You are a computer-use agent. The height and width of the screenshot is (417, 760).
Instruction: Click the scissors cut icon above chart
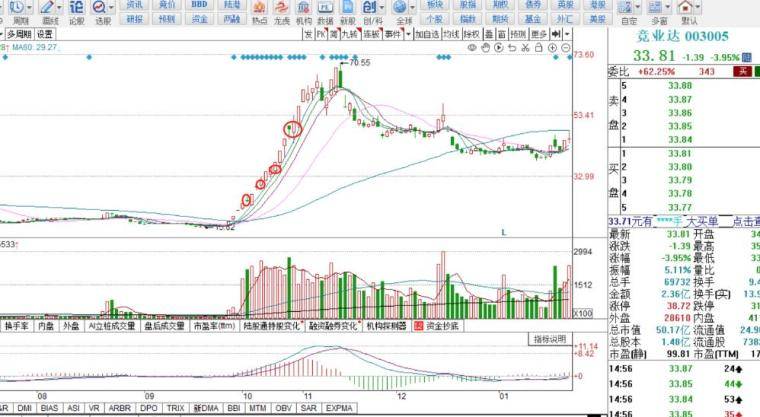pos(525,48)
